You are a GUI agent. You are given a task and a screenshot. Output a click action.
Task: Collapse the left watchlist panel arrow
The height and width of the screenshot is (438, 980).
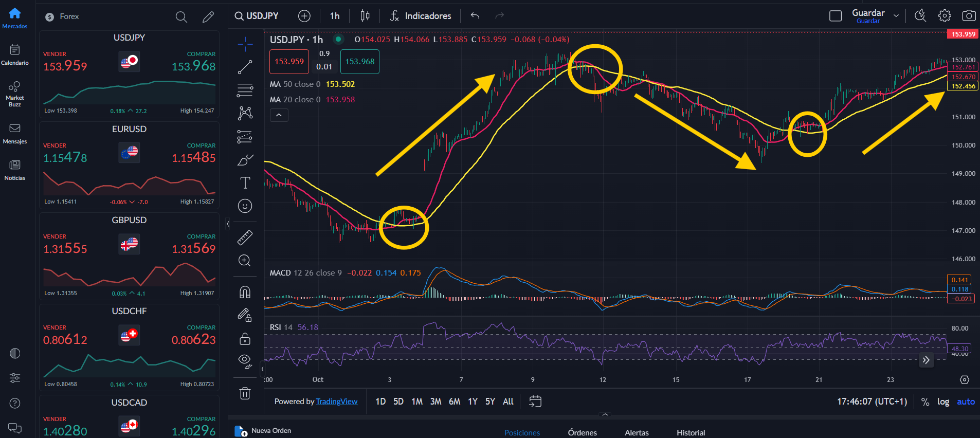click(x=228, y=224)
